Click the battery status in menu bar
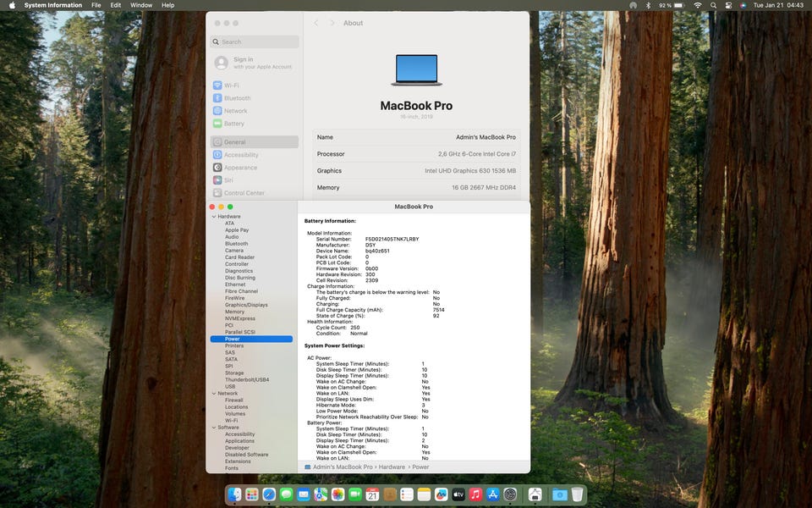The image size is (812, 508). coord(672,5)
